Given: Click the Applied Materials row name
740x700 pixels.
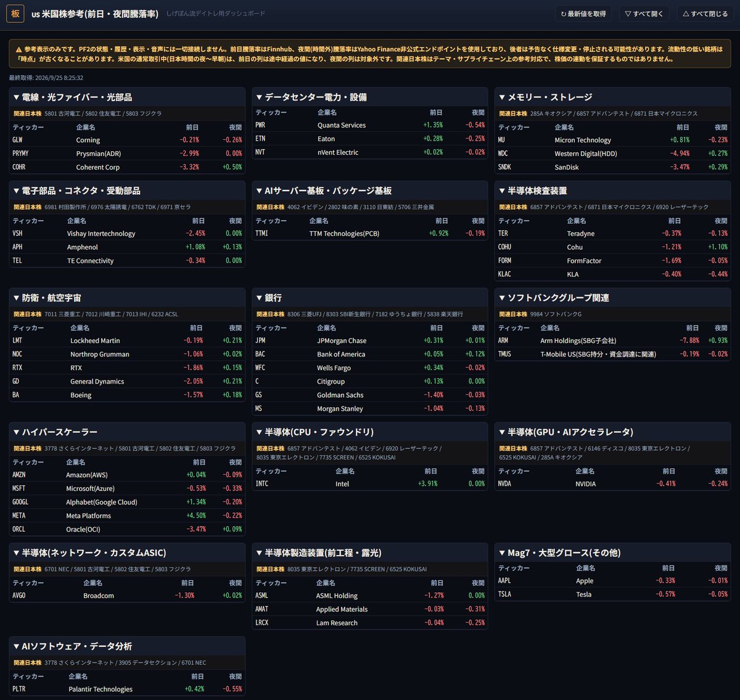Looking at the screenshot, I should pos(342,610).
